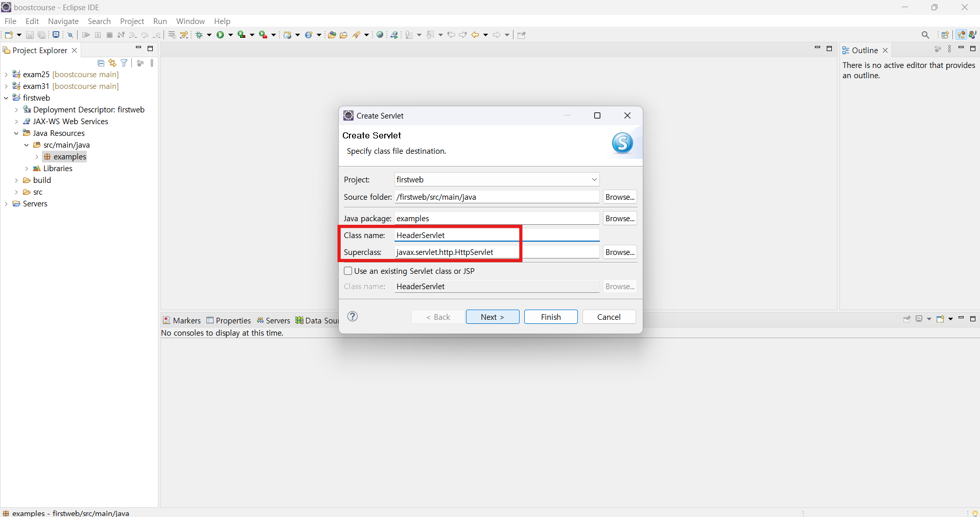Click the green Run button icon
This screenshot has width=980, height=517.
[x=220, y=35]
